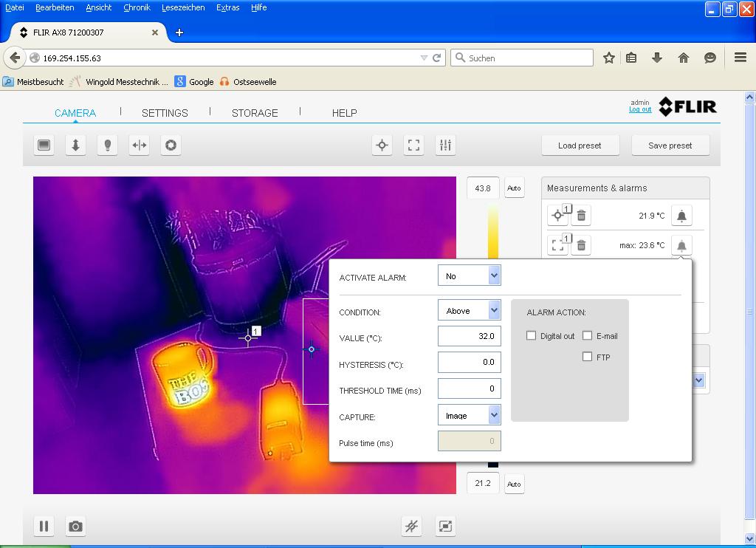Select the measurement box area tool
This screenshot has width=756, height=548.
(x=414, y=145)
